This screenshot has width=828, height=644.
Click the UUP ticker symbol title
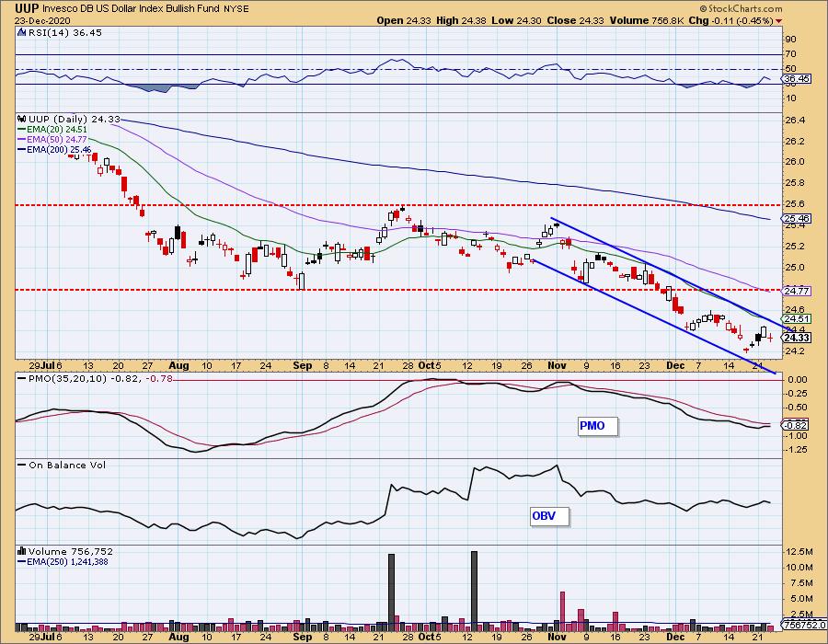pos(27,8)
